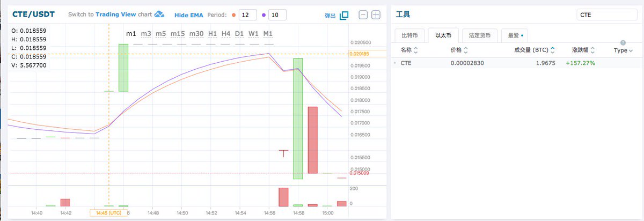
Task: Click the search field containing CTE
Action: pos(607,15)
